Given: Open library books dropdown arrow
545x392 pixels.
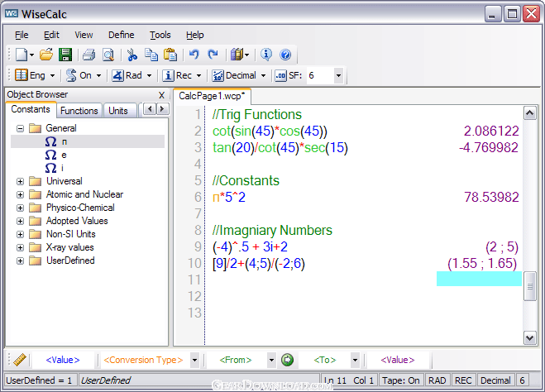Looking at the screenshot, I should [246, 55].
